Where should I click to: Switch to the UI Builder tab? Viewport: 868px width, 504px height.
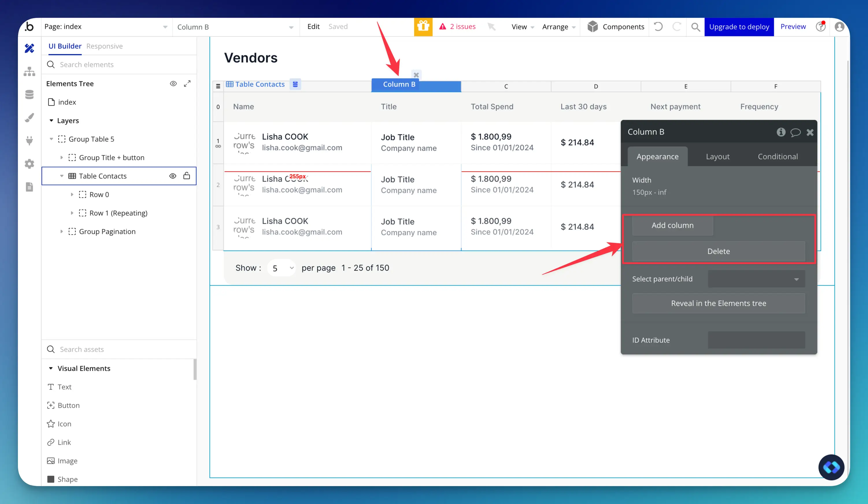tap(65, 46)
